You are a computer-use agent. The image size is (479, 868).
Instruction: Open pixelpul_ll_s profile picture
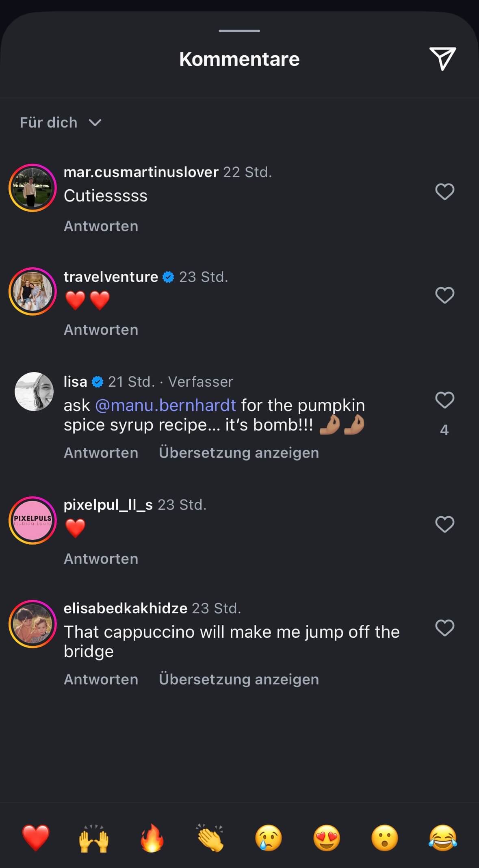(33, 520)
